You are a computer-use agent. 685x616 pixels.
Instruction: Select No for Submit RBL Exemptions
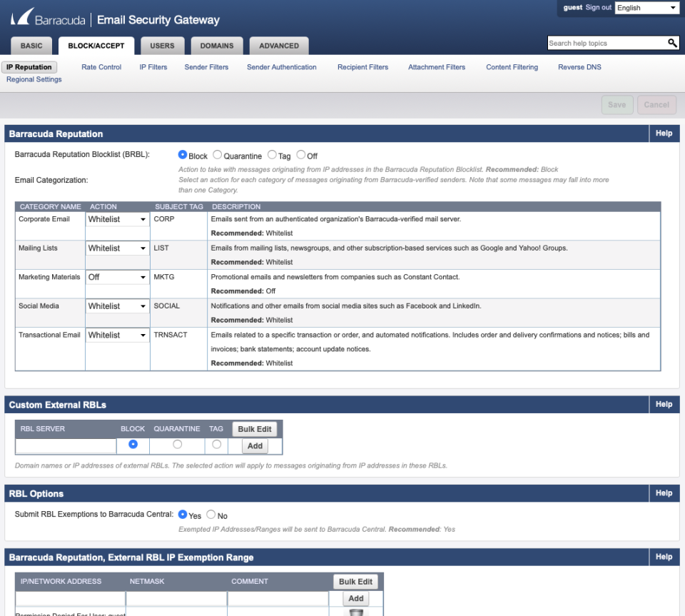(210, 513)
